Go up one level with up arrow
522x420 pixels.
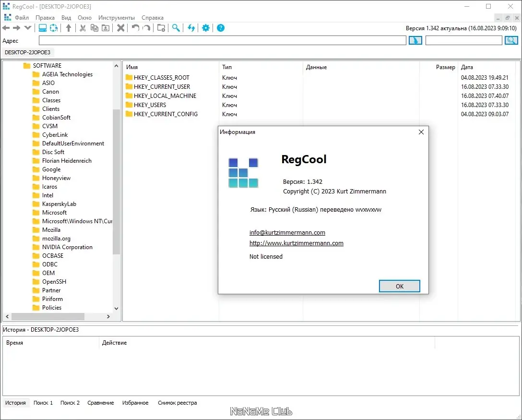69,28
